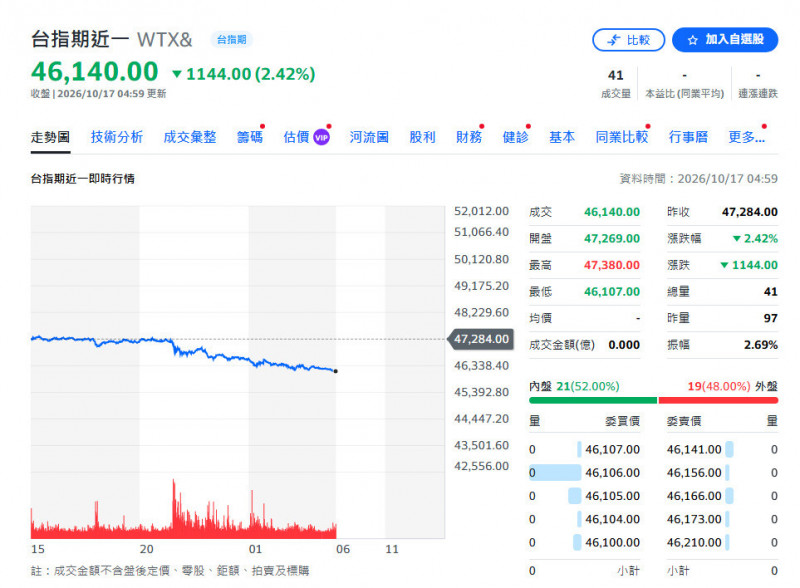Click the main price 46,140.00 heading
800x588 pixels.
tap(95, 71)
